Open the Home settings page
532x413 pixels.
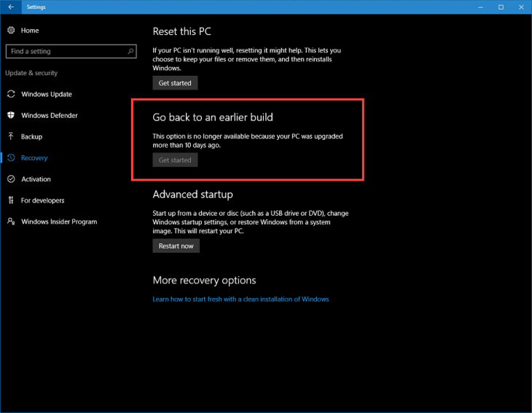coord(30,30)
